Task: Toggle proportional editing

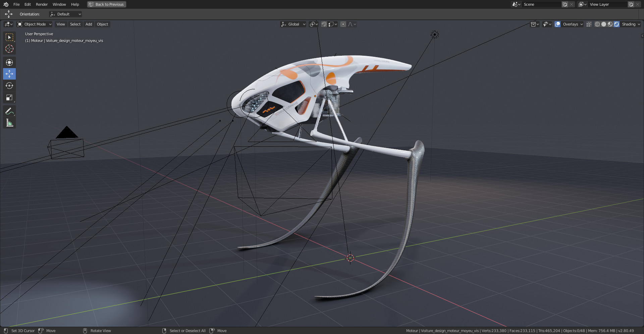Action: click(343, 24)
